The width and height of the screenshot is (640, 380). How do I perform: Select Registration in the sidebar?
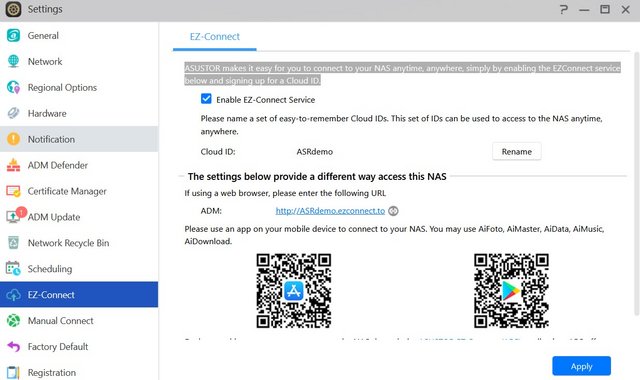pyautogui.click(x=79, y=372)
